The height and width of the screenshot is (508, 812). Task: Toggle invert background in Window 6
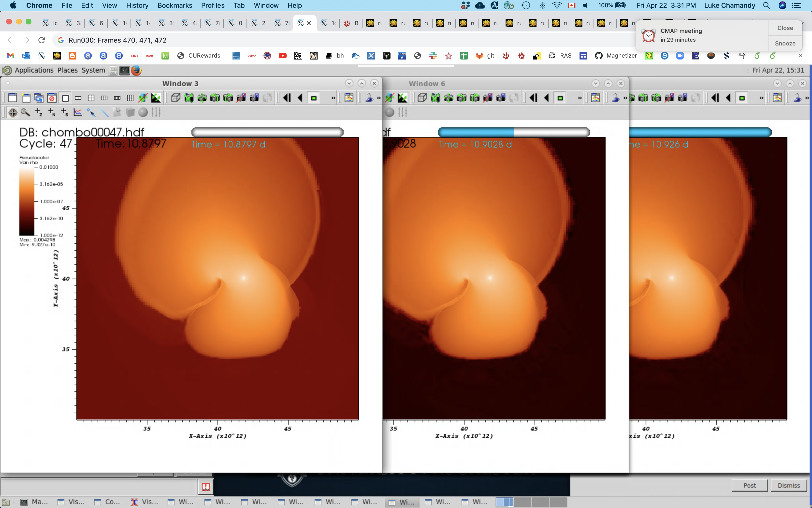[x=402, y=98]
